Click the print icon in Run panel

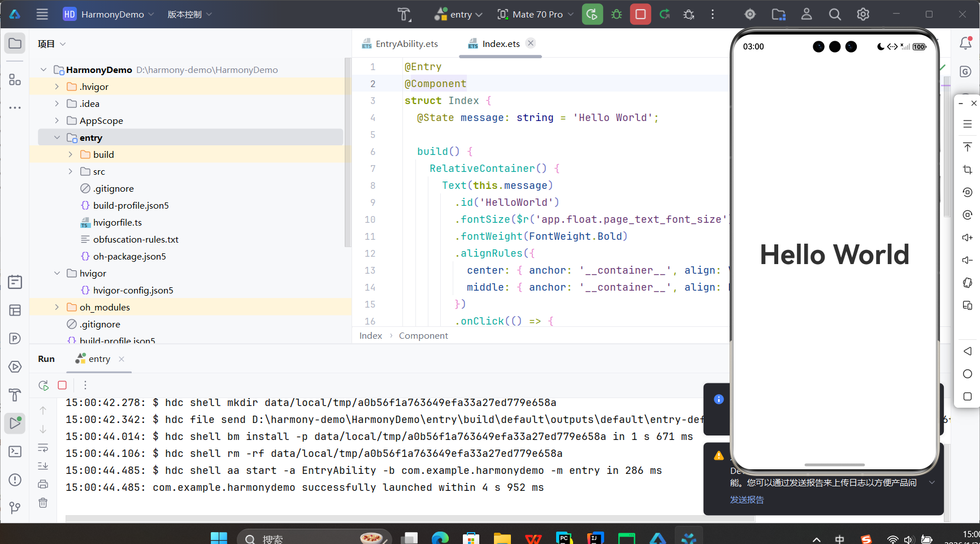[x=43, y=484]
